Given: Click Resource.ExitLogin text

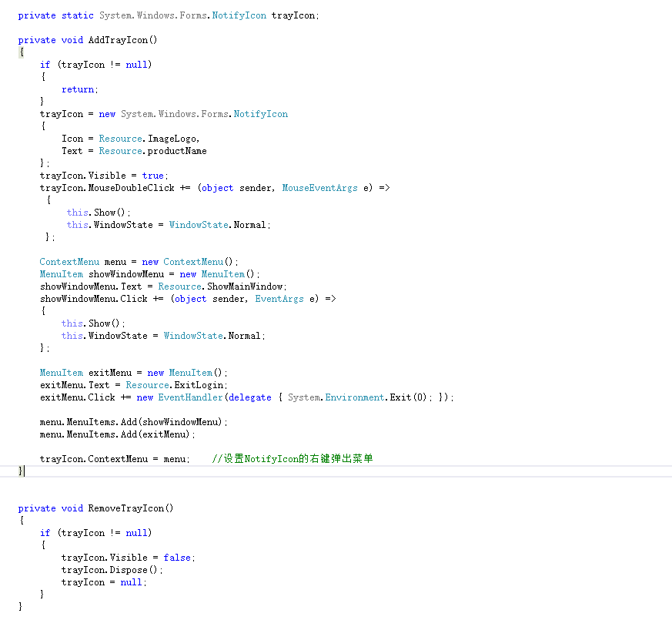Looking at the screenshot, I should 177,385.
